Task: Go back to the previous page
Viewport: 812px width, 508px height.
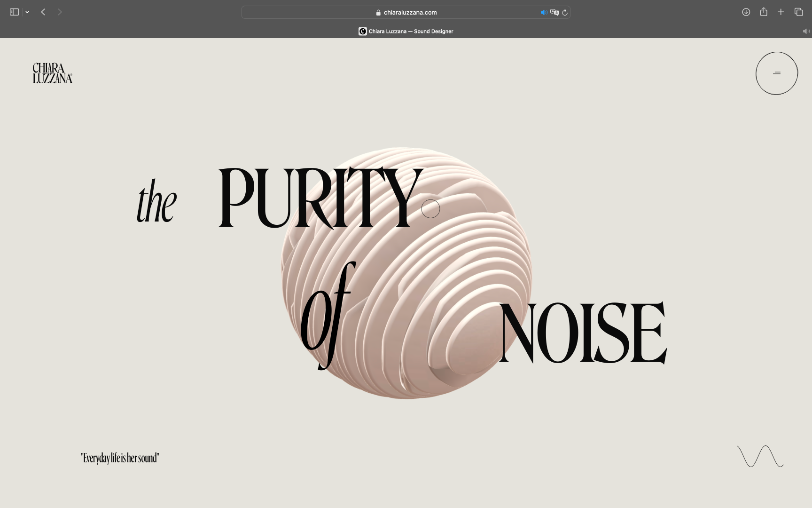Action: click(43, 12)
